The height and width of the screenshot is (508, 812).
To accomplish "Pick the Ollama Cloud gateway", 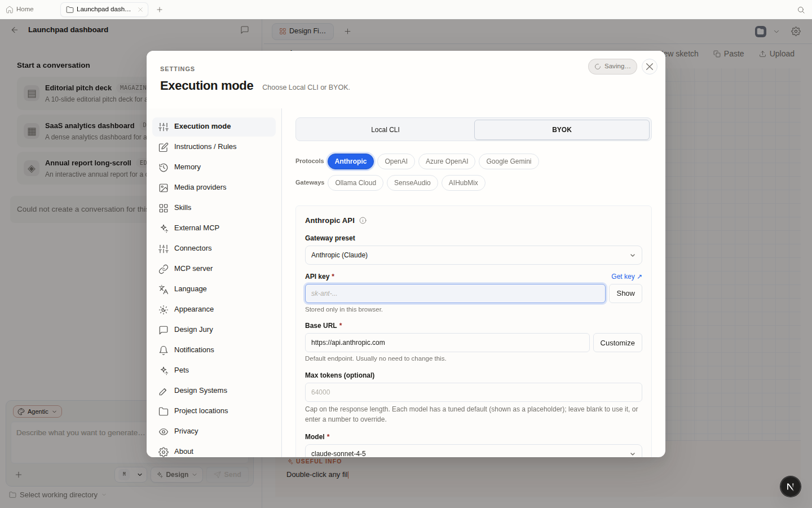I will pyautogui.click(x=355, y=183).
